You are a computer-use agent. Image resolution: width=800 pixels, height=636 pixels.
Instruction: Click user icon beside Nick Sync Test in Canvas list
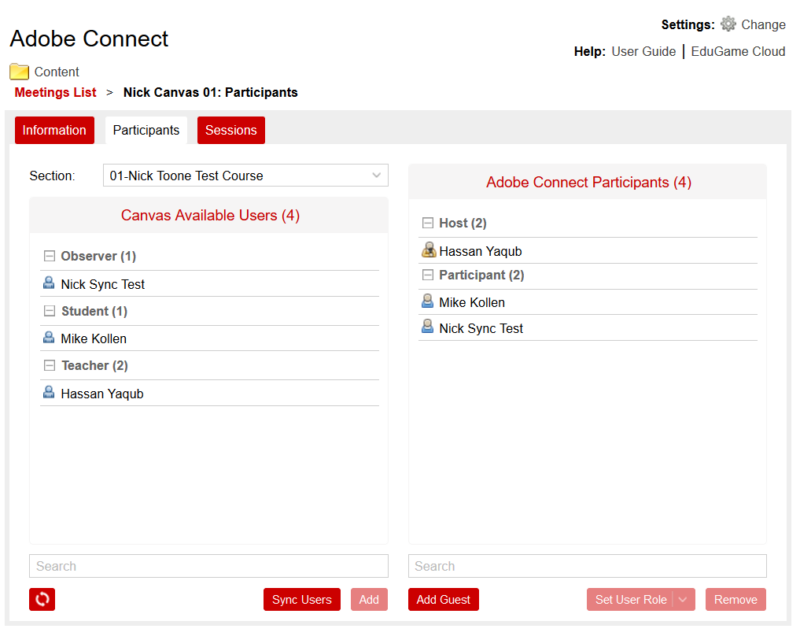pos(48,283)
